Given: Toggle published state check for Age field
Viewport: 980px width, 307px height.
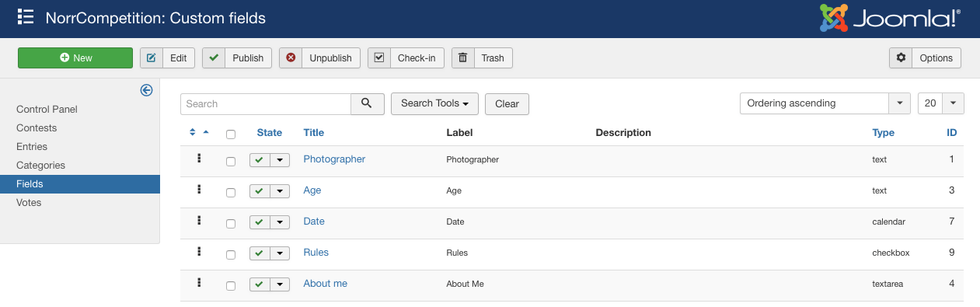Looking at the screenshot, I should coord(259,191).
